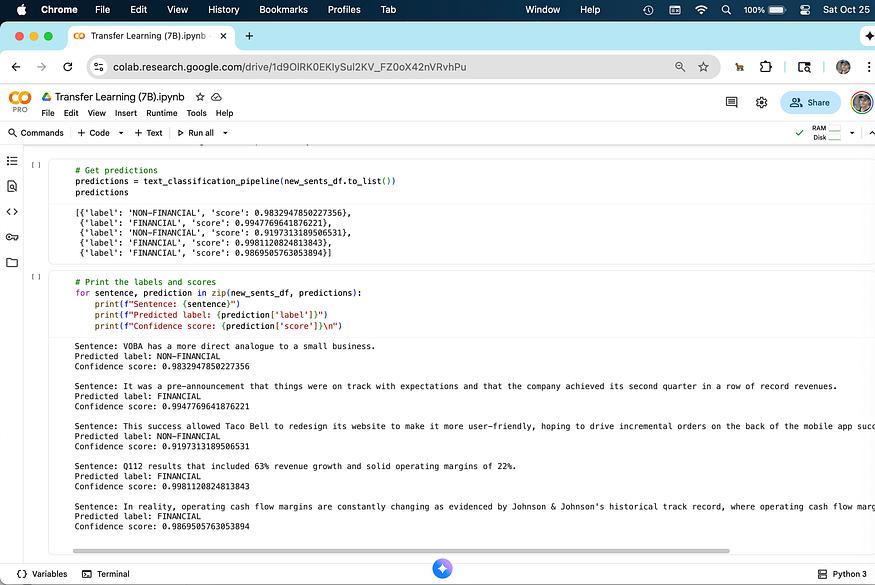Expand the Run all dropdown arrow

point(225,133)
